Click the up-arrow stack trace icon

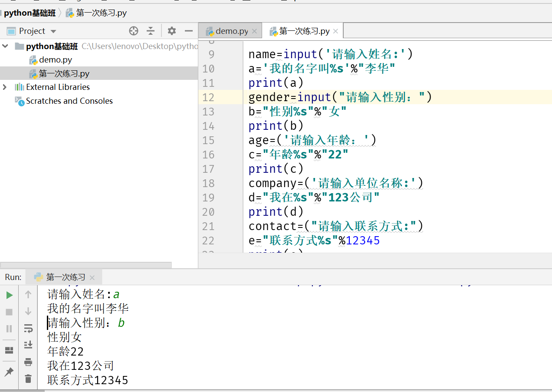pyautogui.click(x=28, y=294)
